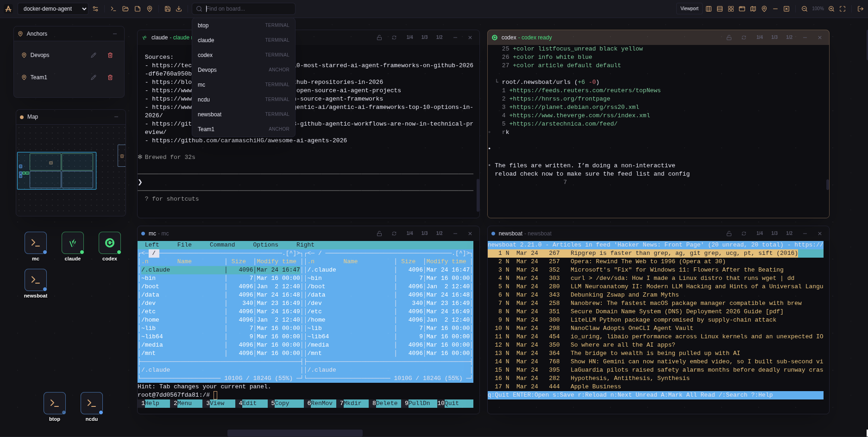Viewport: 868px width, 437px height.
Task: Collapse the Map panel
Action: (x=116, y=117)
